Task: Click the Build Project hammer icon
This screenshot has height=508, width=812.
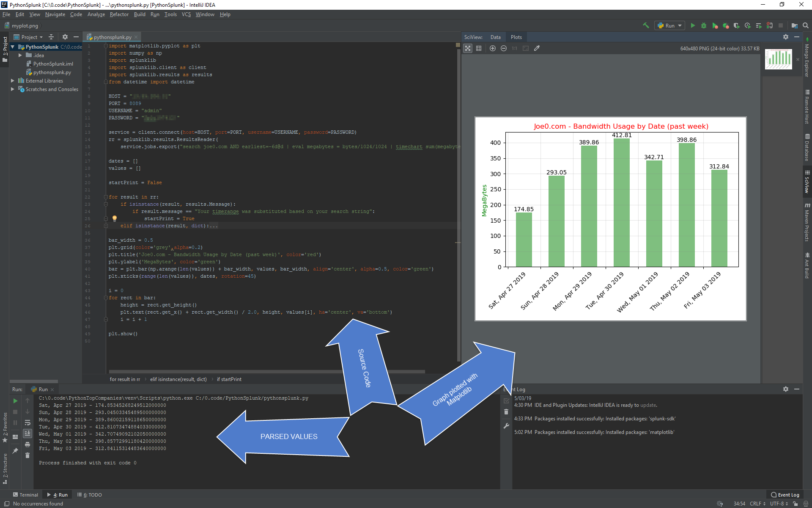Action: coord(646,25)
